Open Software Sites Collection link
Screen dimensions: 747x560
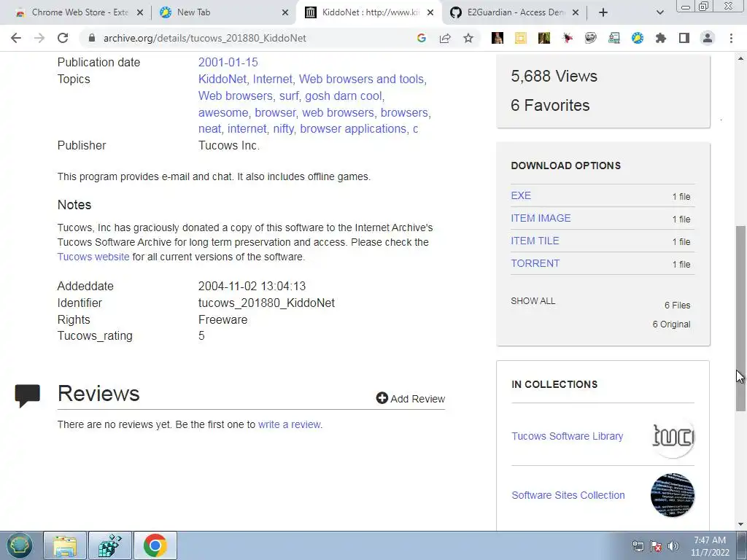tap(568, 495)
